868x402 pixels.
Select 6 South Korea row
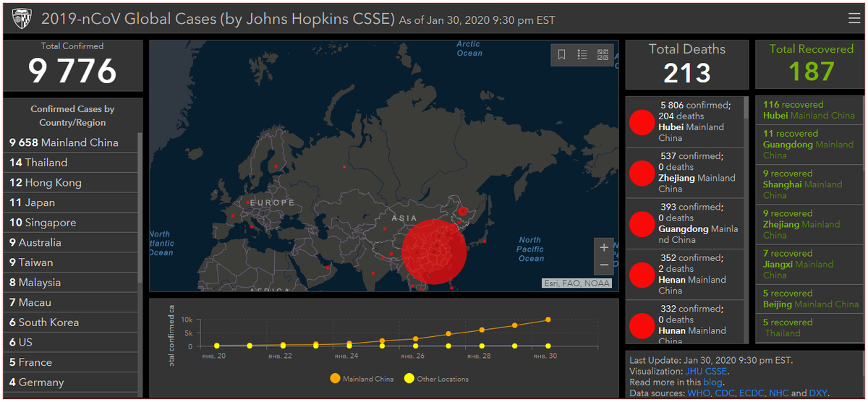70,322
